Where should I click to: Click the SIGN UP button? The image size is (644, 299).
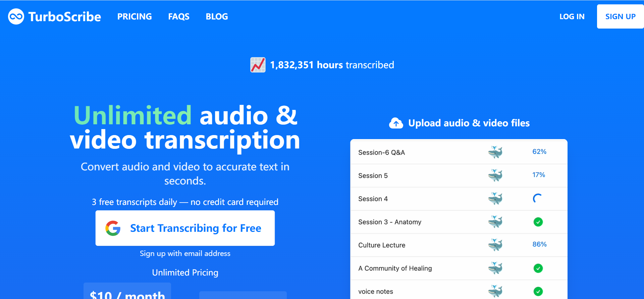coord(620,16)
